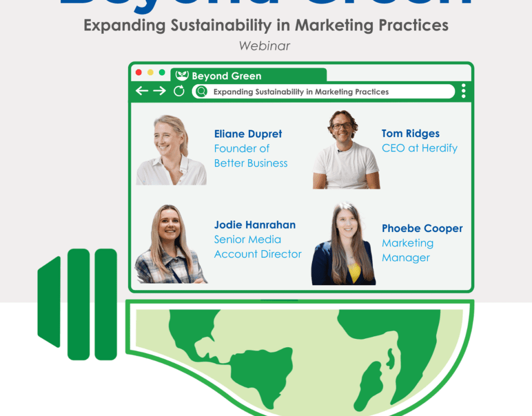Open the three-dot menu in the browser bar

[463, 91]
